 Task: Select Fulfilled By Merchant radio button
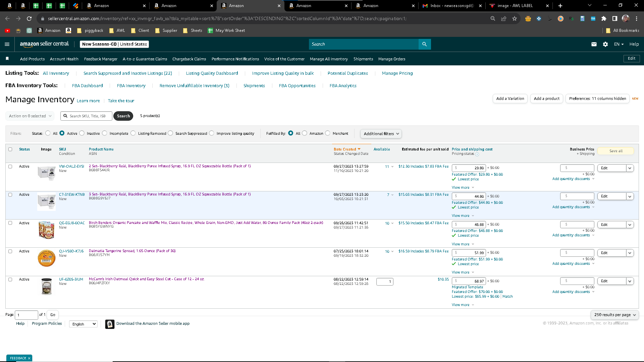[x=328, y=133]
